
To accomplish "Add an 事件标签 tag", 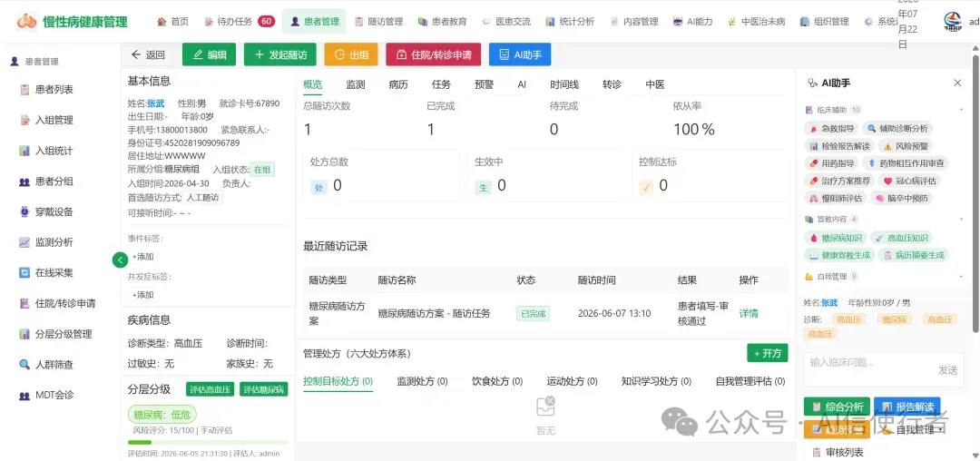I will click(x=142, y=257).
